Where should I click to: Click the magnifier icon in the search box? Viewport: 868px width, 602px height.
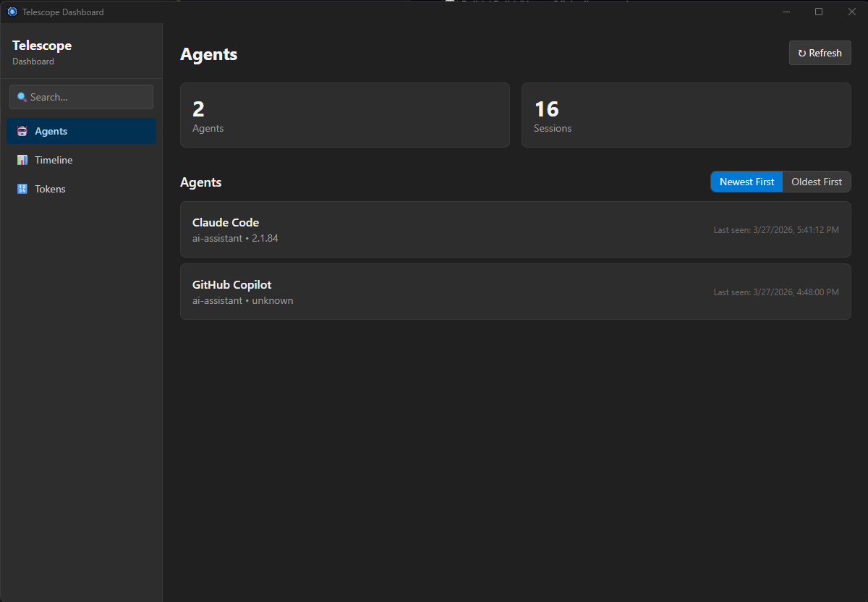point(22,97)
